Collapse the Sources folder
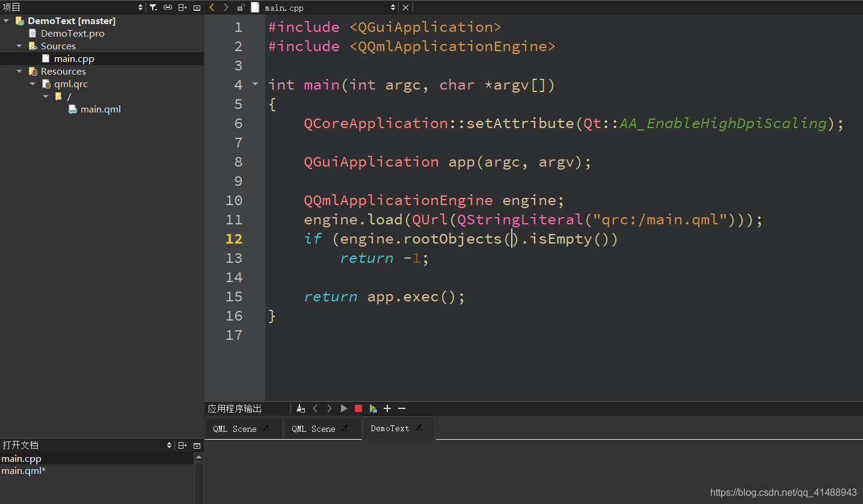The height and width of the screenshot is (504, 863). [x=19, y=46]
